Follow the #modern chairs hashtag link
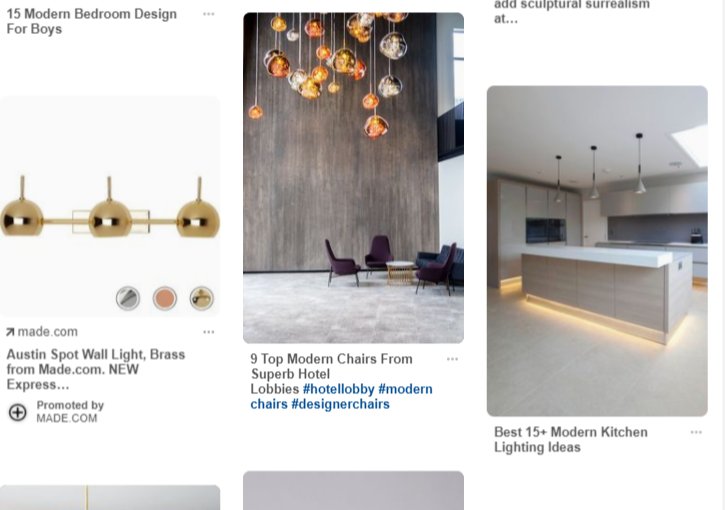The width and height of the screenshot is (725, 510). [x=342, y=397]
